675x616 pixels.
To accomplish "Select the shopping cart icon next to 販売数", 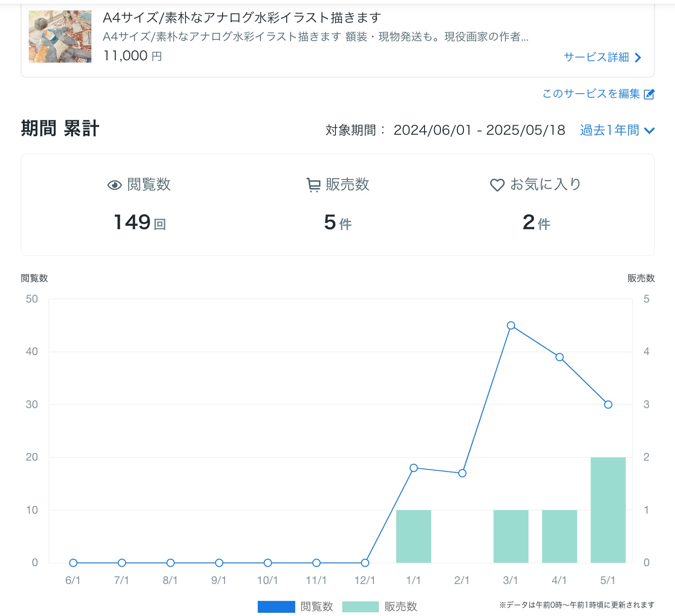I will (313, 185).
